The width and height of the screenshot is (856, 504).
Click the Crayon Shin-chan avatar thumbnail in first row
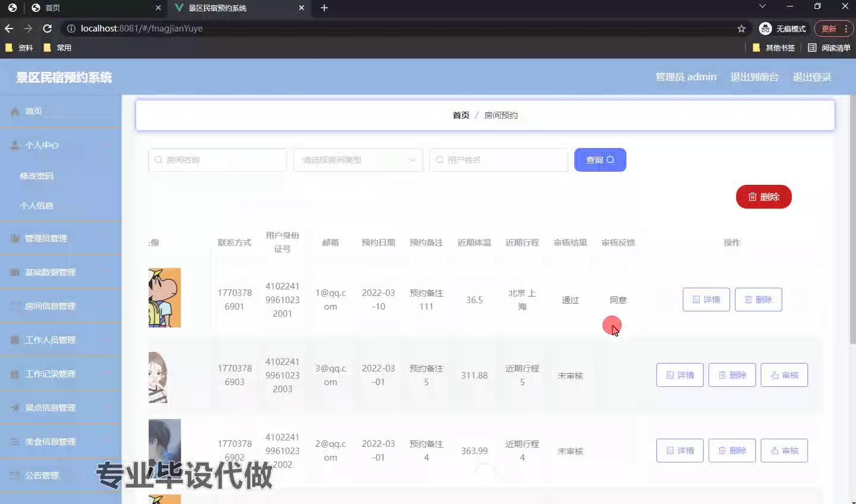(x=165, y=298)
